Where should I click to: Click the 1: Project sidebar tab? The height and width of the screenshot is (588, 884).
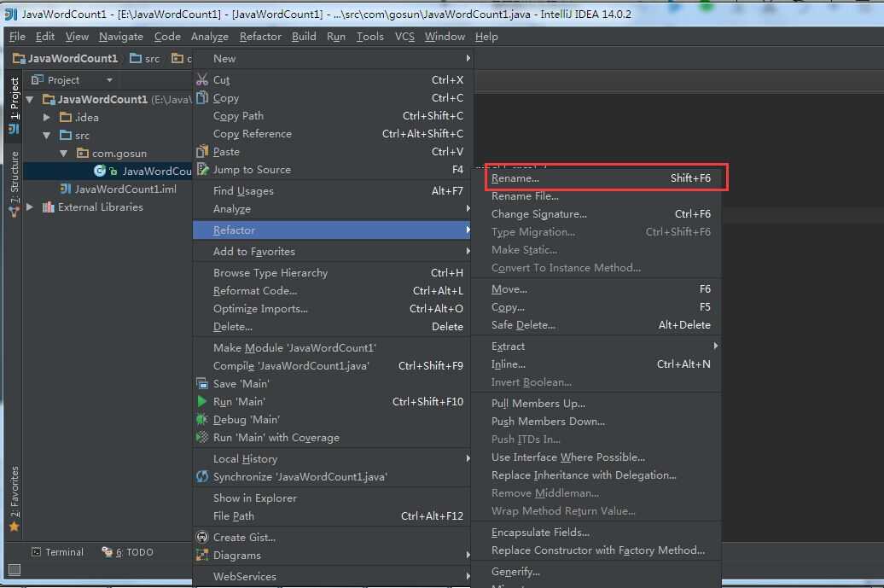coord(15,105)
